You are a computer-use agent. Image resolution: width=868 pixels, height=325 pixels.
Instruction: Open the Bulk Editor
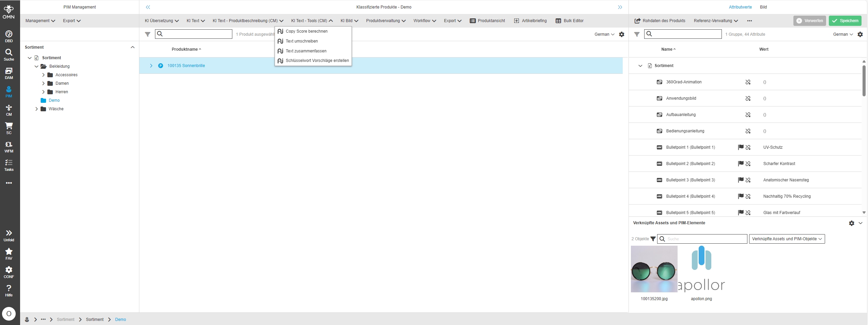coord(570,21)
